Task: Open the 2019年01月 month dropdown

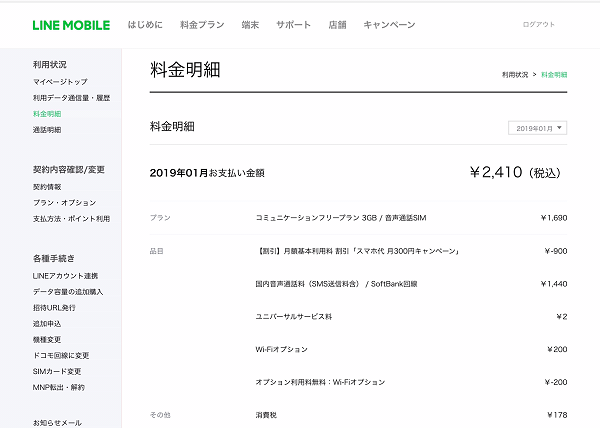Action: tap(537, 128)
